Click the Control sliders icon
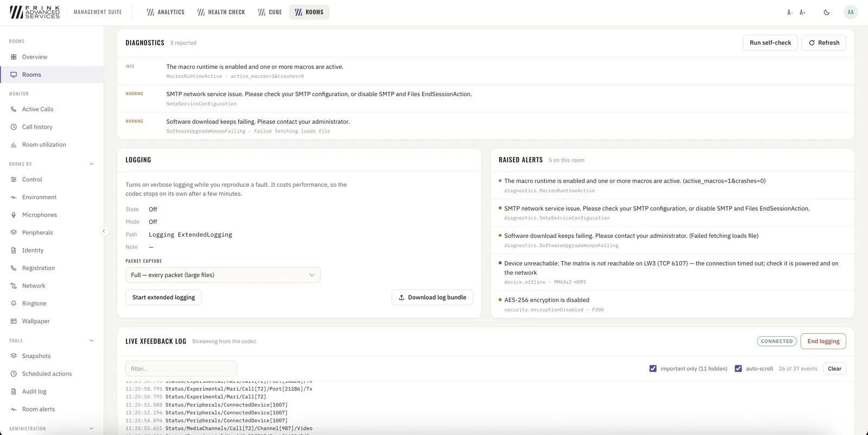Screen dimensions: 868x435 pyautogui.click(x=14, y=180)
